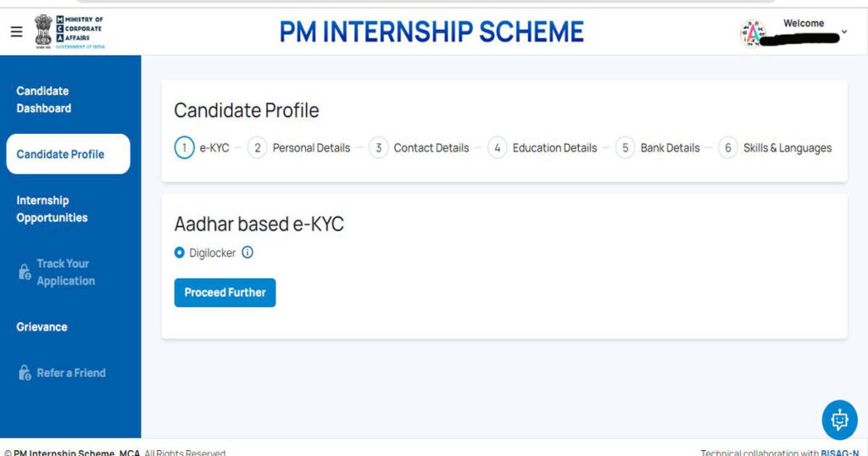Click lock icon beside Track Your Application
Screen dimensions: 868x456
click(x=25, y=272)
